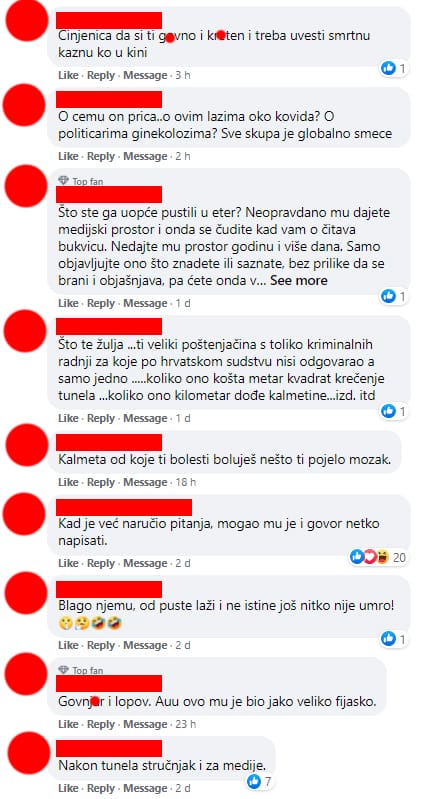
Task: Like the Kad je već naručio pitanja comment
Action: [x=68, y=564]
